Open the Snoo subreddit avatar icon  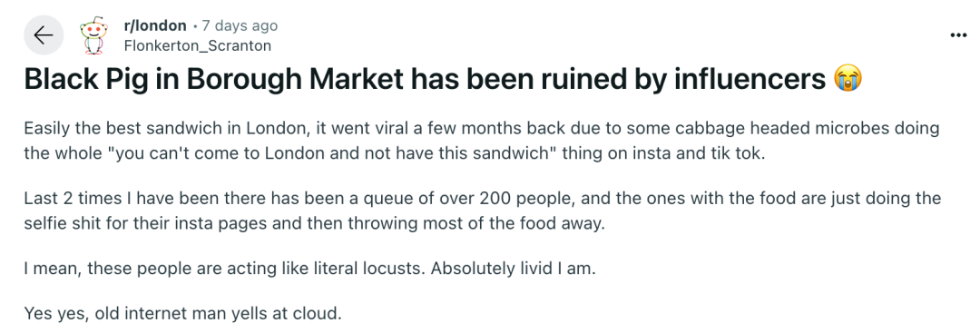(x=93, y=35)
